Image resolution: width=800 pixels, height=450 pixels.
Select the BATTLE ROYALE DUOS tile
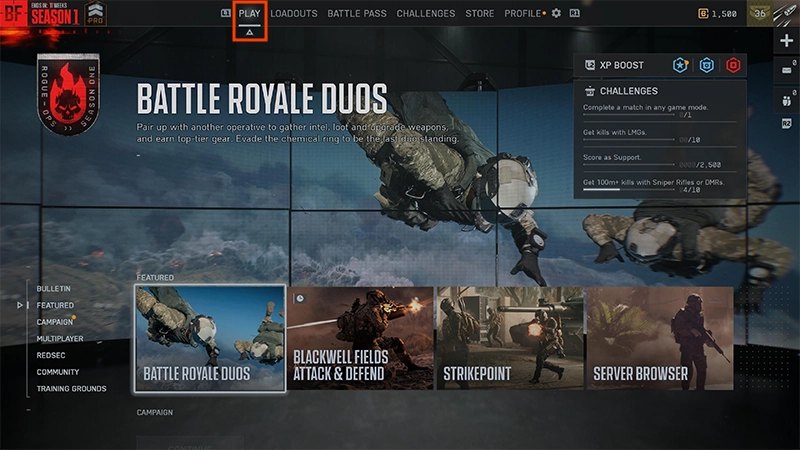click(210, 339)
